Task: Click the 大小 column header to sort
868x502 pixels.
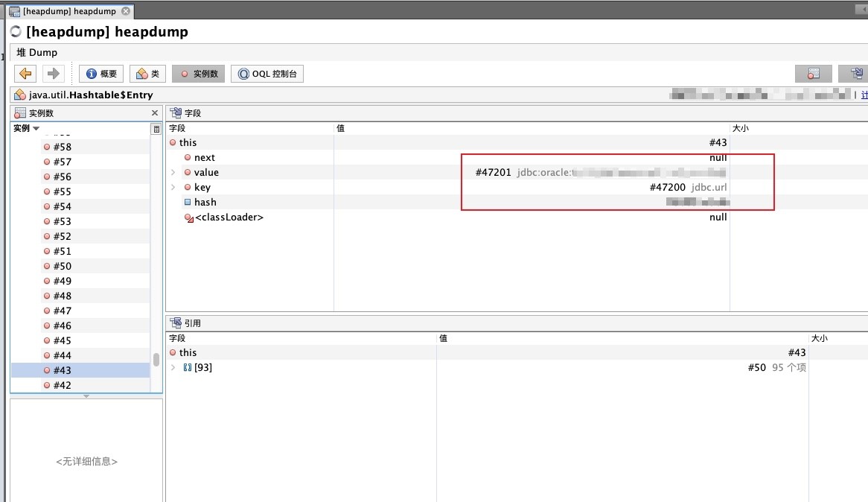Action: tap(741, 127)
